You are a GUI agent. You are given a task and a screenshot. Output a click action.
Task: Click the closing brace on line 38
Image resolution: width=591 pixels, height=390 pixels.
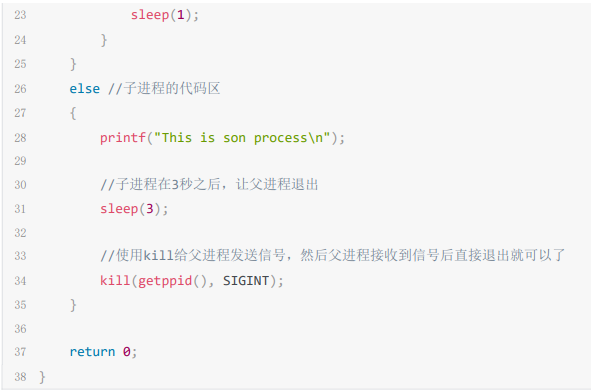coord(42,377)
